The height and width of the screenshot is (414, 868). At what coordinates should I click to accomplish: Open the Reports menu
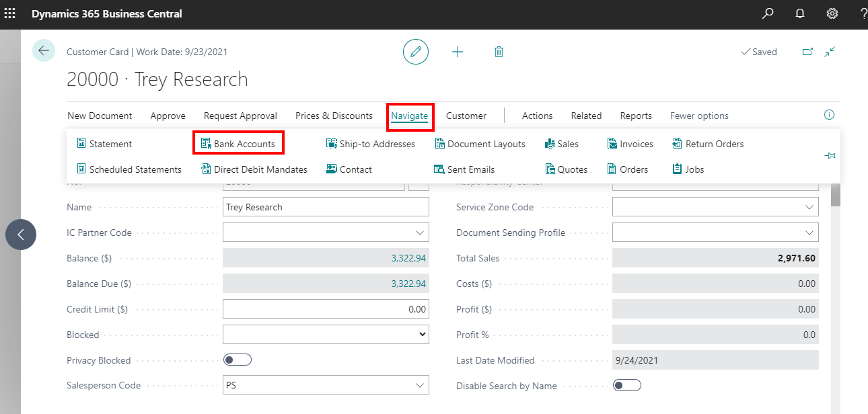[x=636, y=116]
